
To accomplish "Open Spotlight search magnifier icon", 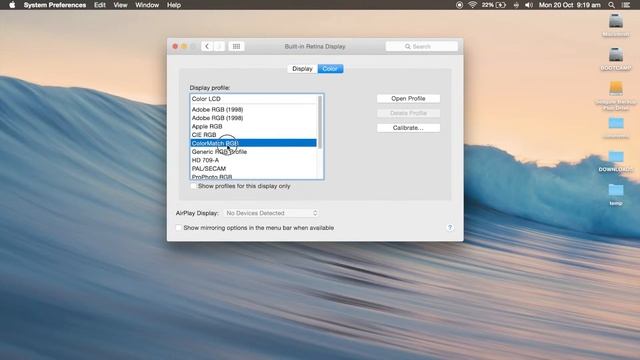I will point(611,5).
